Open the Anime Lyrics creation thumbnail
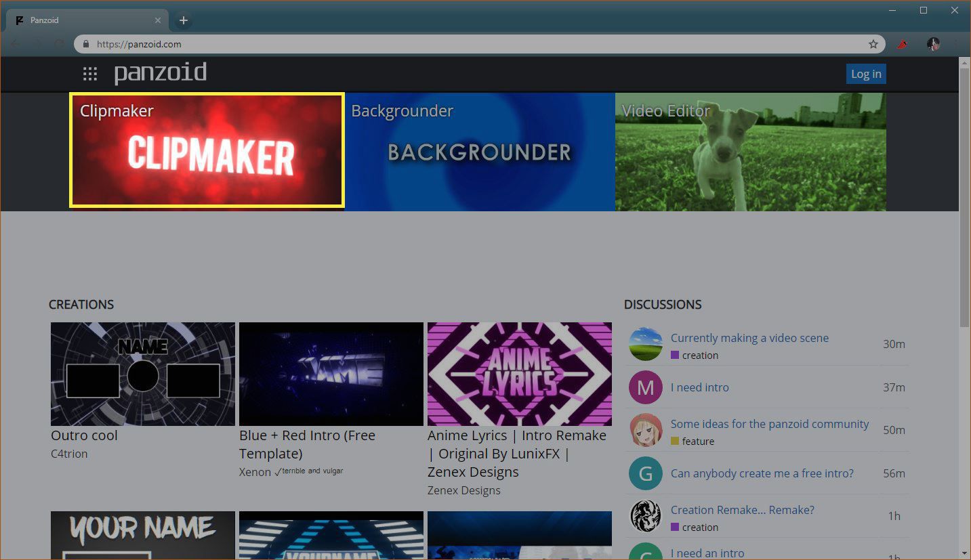 click(520, 374)
